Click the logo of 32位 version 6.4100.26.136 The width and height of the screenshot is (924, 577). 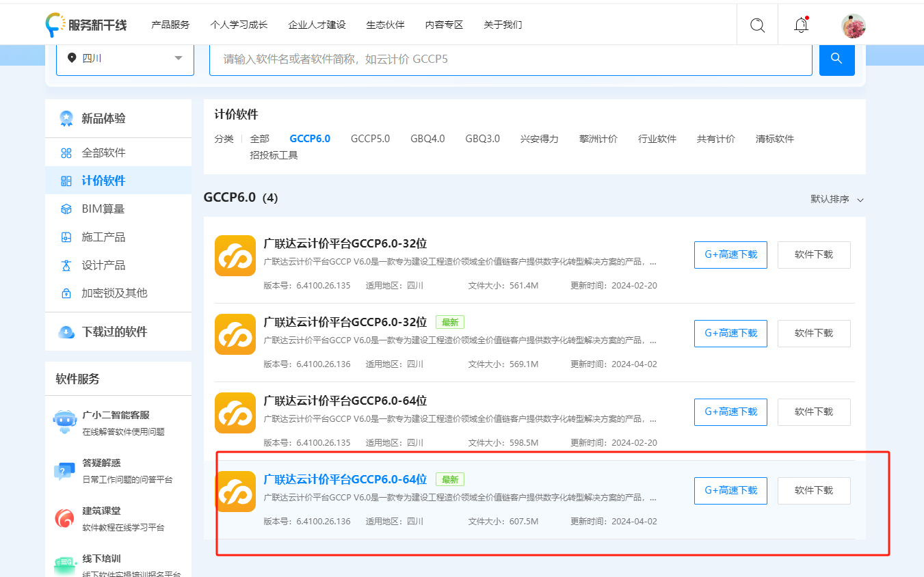[235, 334]
